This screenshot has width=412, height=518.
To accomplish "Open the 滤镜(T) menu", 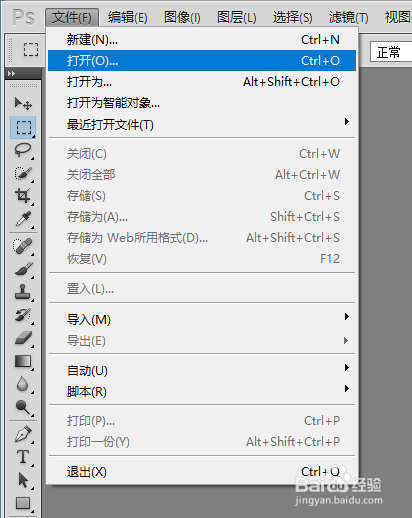I will 348,17.
